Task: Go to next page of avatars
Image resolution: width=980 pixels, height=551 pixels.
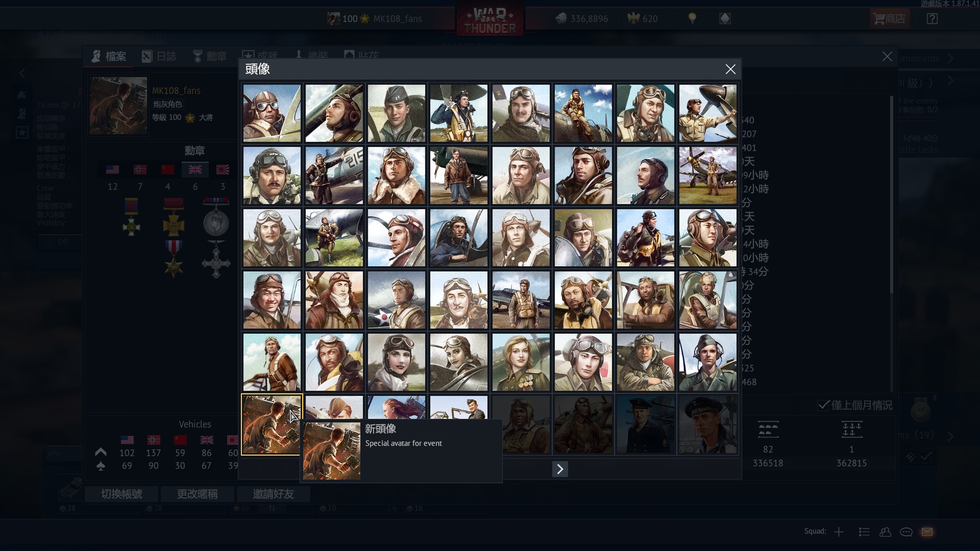Action: tap(560, 469)
